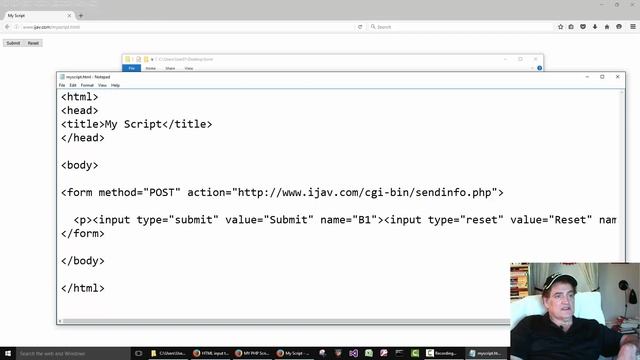Open Notepad File menu
This screenshot has height=360, width=640.
62,85
